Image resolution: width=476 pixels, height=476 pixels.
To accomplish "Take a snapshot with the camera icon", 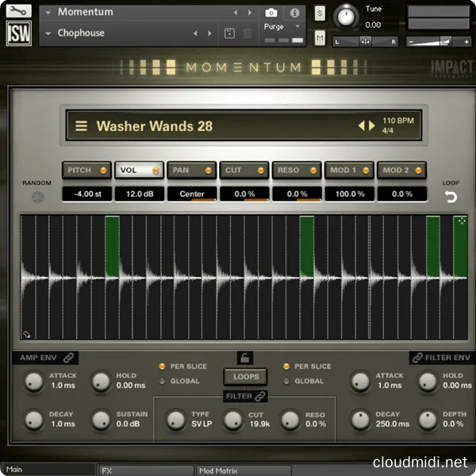I will [271, 13].
